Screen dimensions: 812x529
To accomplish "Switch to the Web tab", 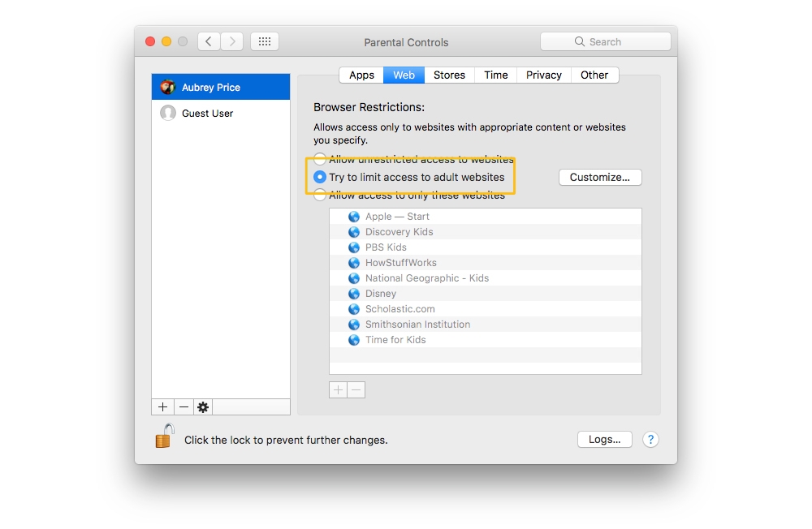I will [404, 75].
